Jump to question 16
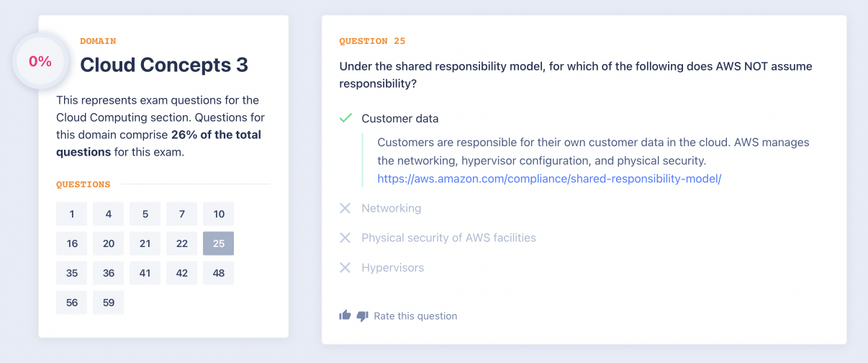The image size is (868, 363). [72, 243]
